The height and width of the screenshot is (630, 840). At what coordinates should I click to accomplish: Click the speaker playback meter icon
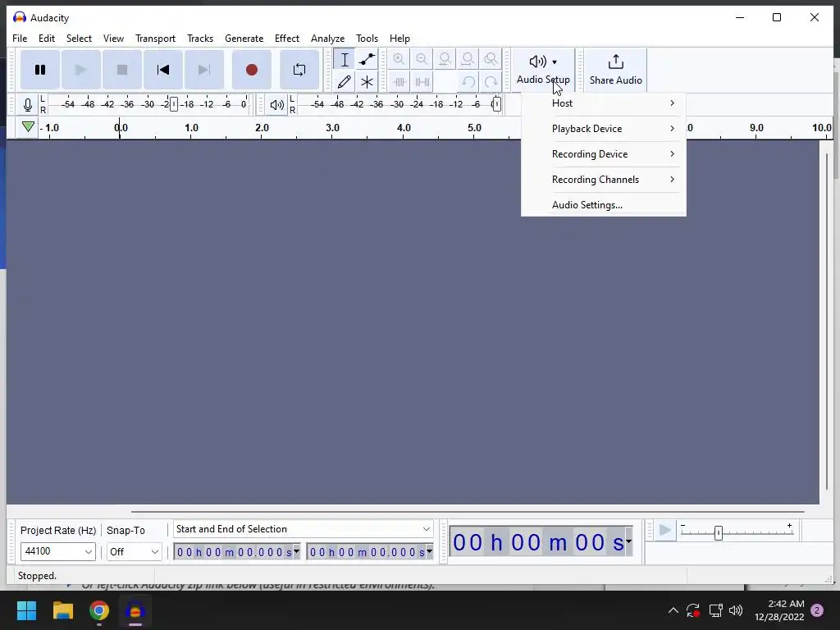pos(277,104)
